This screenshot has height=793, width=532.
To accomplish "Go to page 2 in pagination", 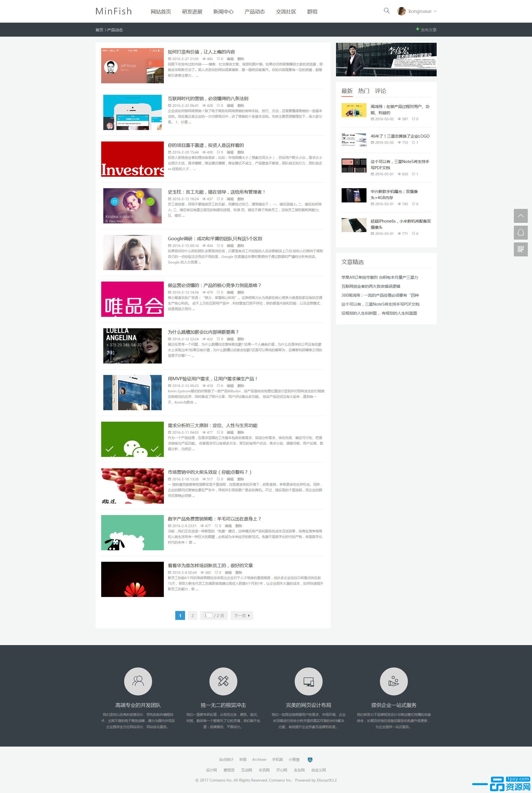I will coord(192,615).
